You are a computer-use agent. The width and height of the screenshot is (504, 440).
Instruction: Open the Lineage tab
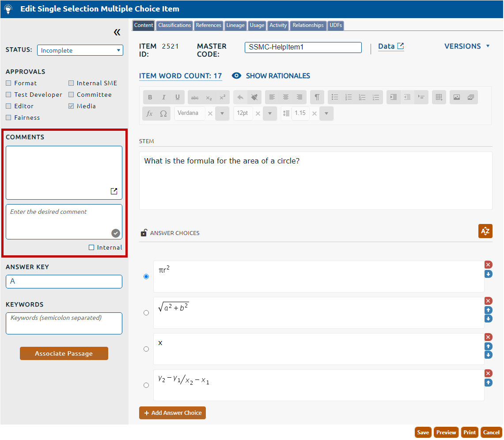(x=235, y=25)
